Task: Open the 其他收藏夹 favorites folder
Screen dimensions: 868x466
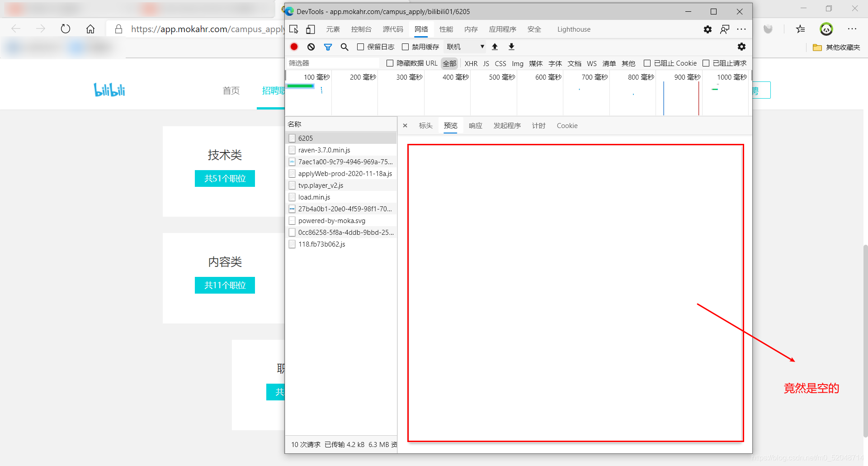Action: [x=836, y=47]
